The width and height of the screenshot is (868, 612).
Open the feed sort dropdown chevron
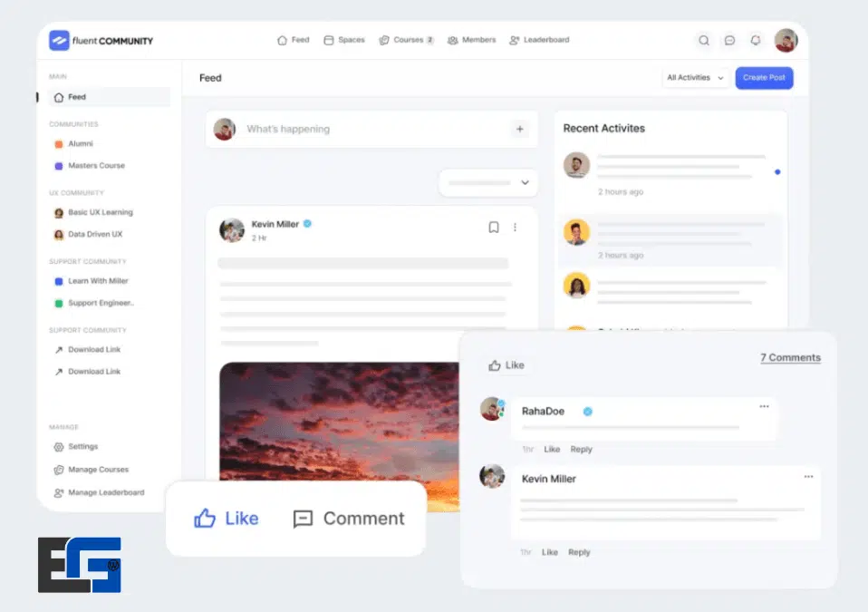pyautogui.click(x=525, y=182)
